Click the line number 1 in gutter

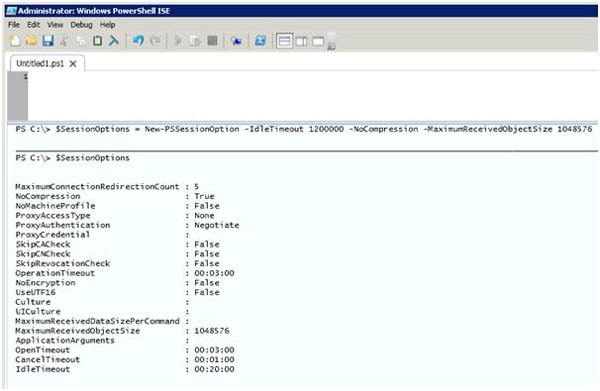pos(25,77)
